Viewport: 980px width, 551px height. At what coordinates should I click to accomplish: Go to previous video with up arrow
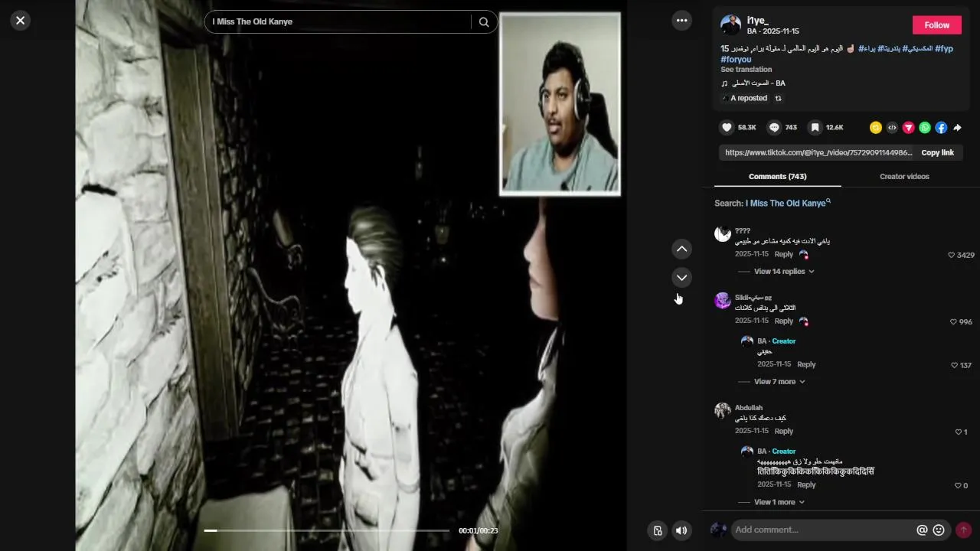pyautogui.click(x=681, y=249)
